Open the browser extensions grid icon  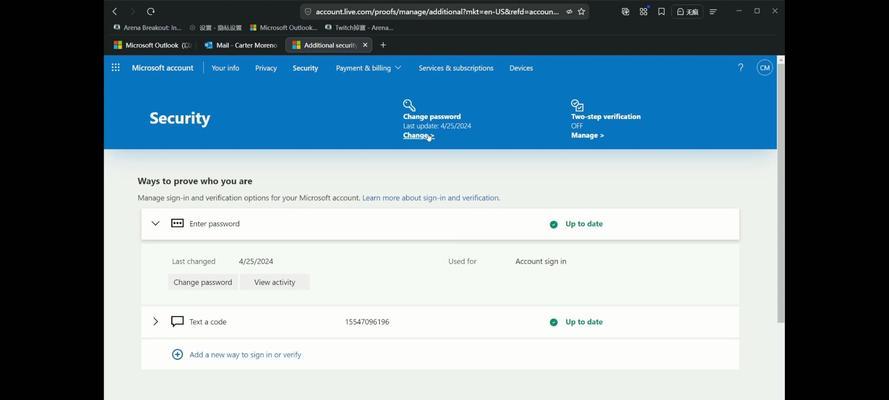[643, 11]
